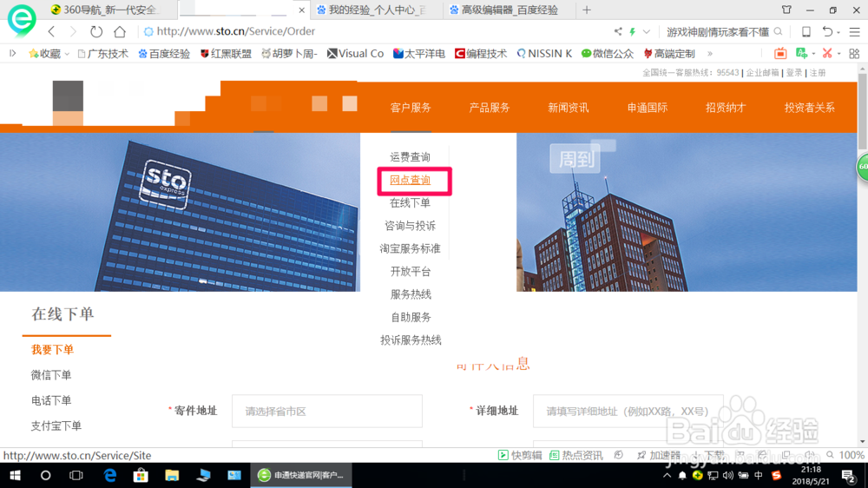Open the 高端定制 bookmark
Viewport: 868px width, 488px height.
click(x=669, y=54)
